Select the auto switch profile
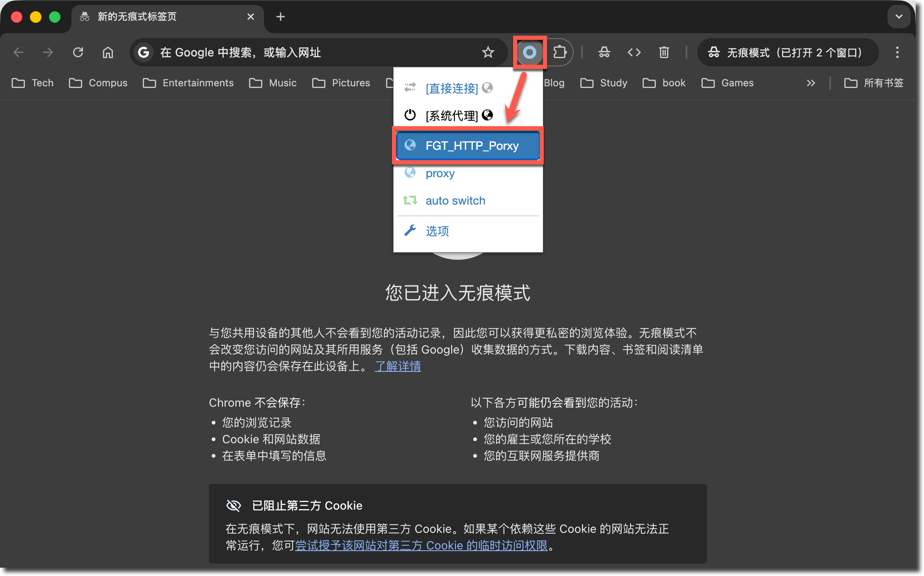924x576 pixels. [455, 201]
